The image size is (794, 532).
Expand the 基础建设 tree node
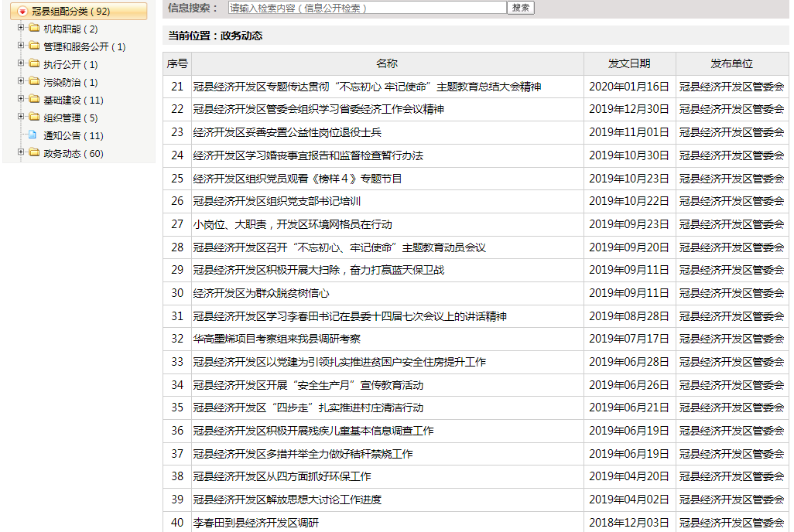tap(21, 98)
